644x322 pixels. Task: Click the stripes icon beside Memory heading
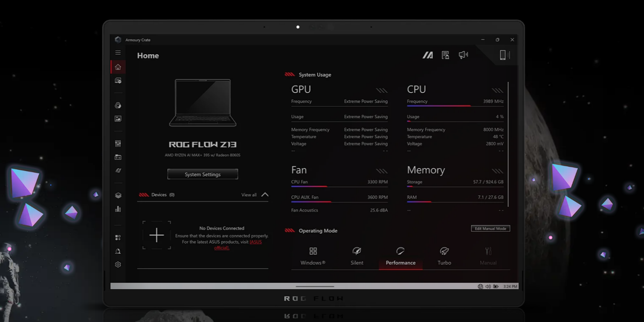pos(498,171)
